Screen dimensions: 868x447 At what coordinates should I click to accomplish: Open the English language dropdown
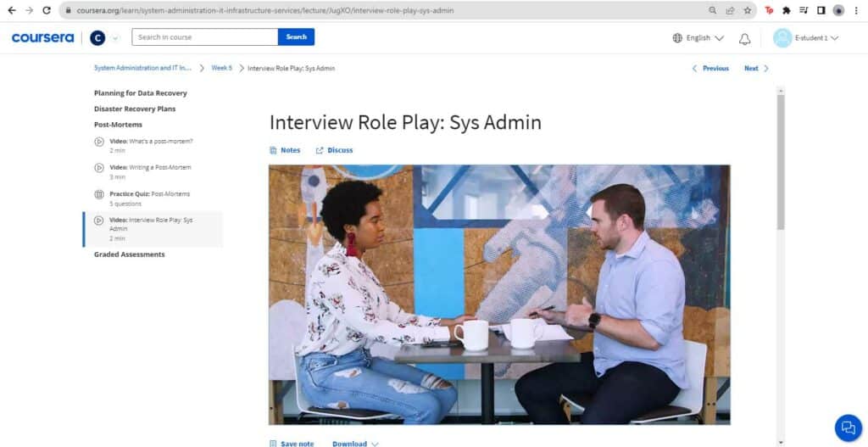tap(698, 38)
